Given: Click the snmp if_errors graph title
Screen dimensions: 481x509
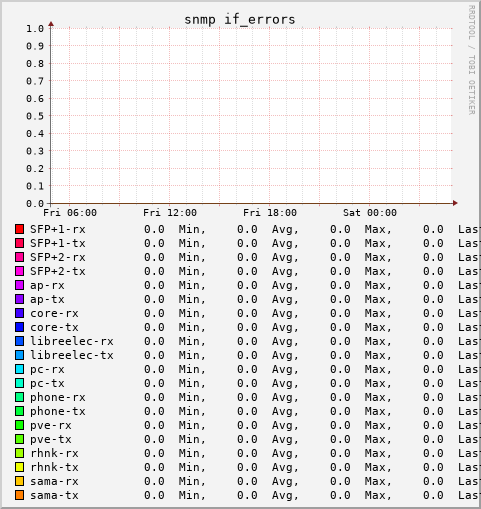Looking at the screenshot, I should click(x=240, y=19).
